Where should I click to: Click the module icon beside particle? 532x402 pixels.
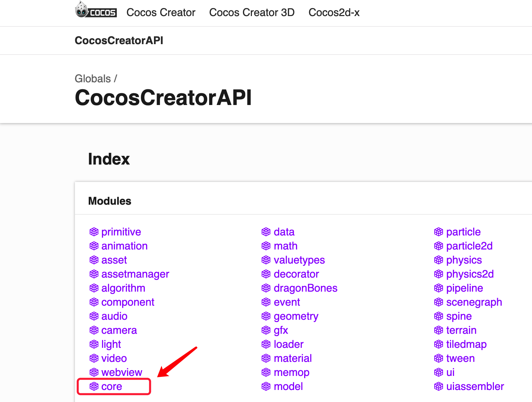pyautogui.click(x=439, y=232)
